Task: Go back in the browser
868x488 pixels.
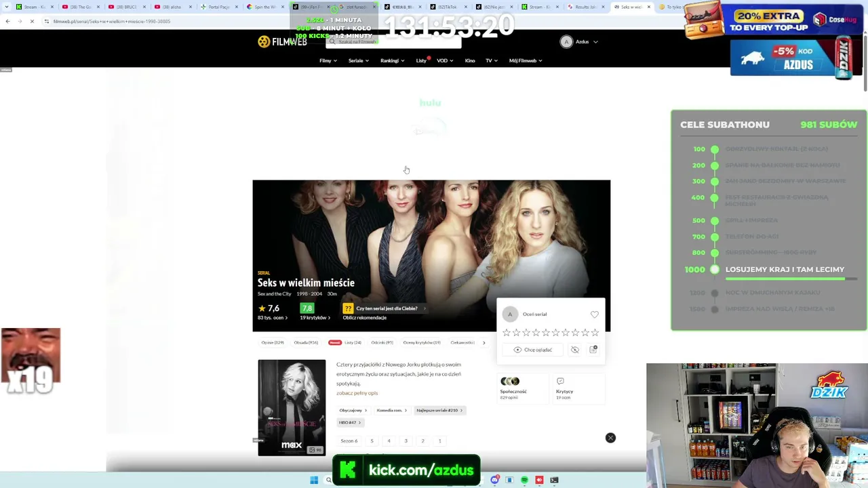Action: click(7, 21)
